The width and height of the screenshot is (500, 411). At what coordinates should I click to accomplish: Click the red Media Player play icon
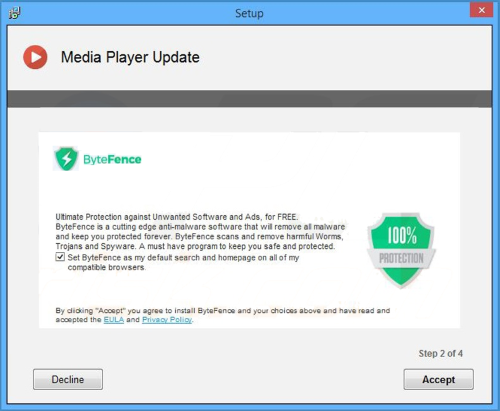35,57
